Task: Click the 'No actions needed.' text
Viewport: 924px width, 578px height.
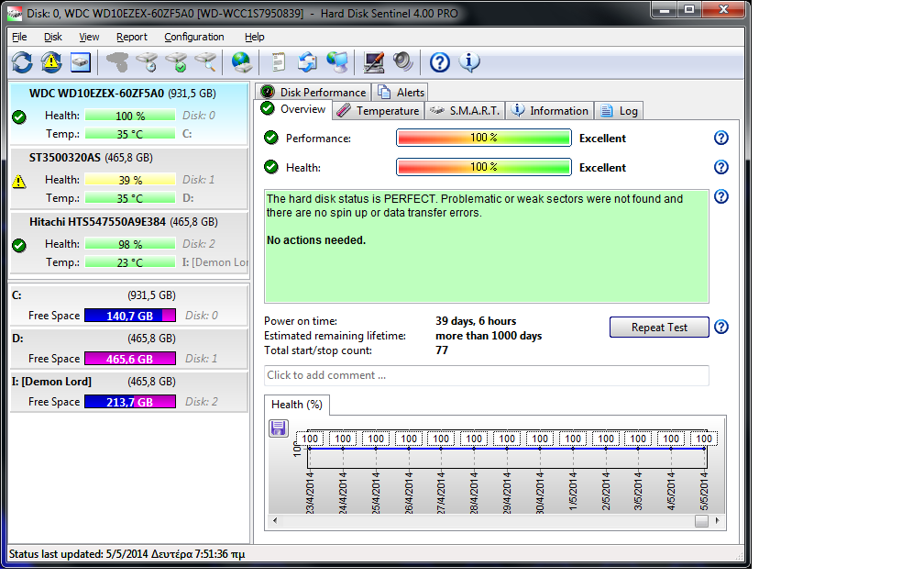Action: point(316,240)
